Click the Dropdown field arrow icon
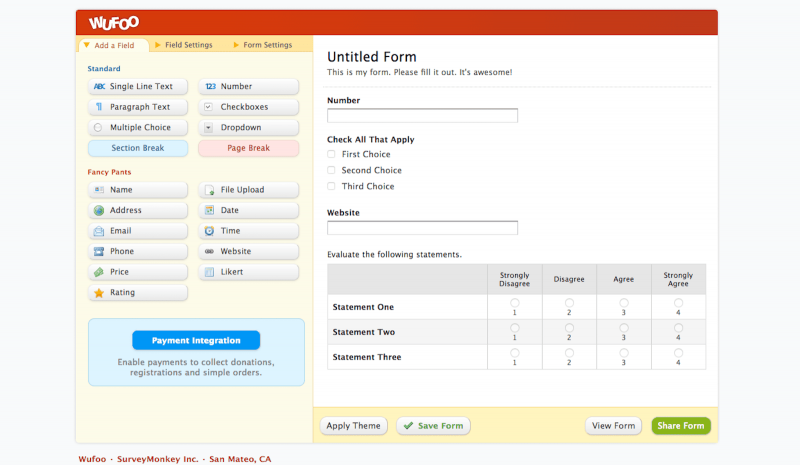Image resolution: width=800 pixels, height=465 pixels. (208, 128)
